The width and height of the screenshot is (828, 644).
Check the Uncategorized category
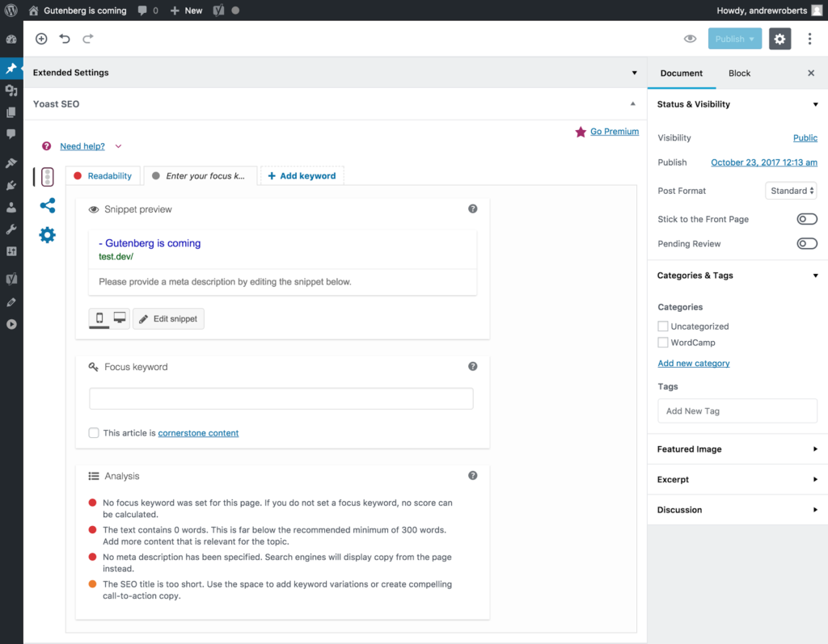coord(663,326)
